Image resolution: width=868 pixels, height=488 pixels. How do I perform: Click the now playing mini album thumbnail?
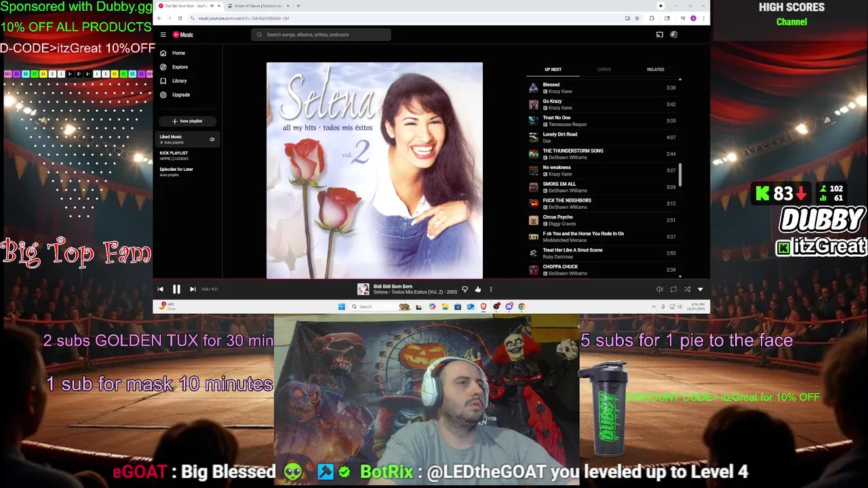coord(363,289)
